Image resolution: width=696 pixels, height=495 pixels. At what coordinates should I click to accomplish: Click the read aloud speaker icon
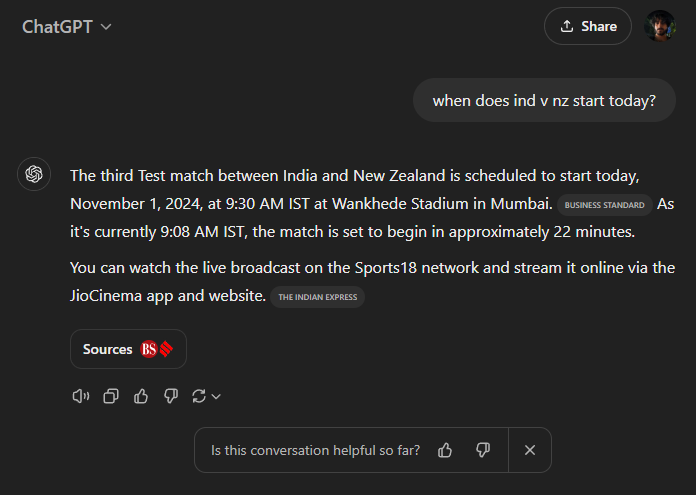81,396
